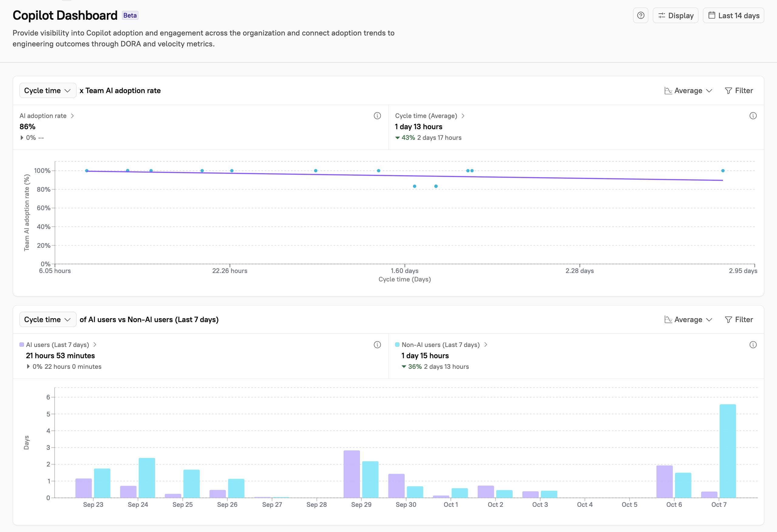Viewport: 777px width, 532px height.
Task: Open the bottom chart's Average aggregation dropdown
Action: [x=688, y=319]
